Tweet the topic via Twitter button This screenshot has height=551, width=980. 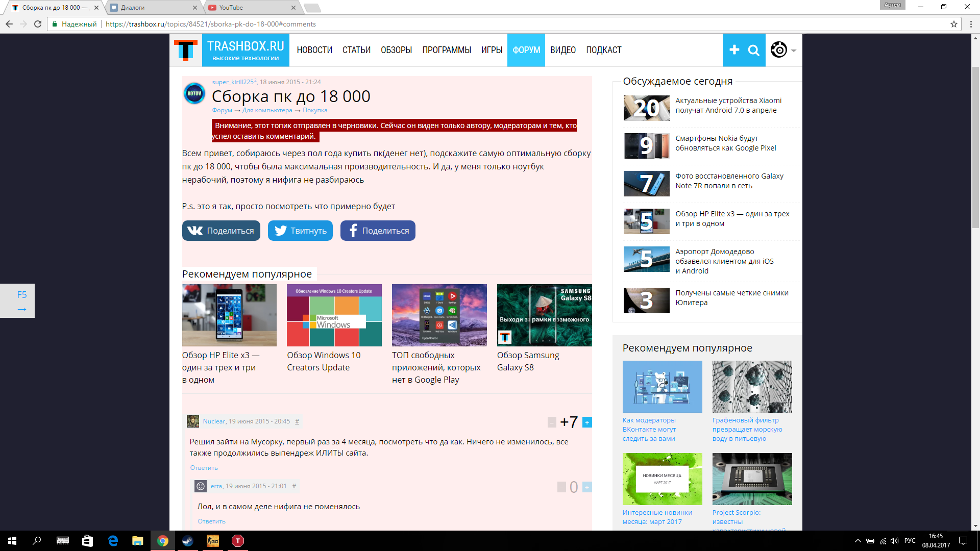[x=300, y=231]
